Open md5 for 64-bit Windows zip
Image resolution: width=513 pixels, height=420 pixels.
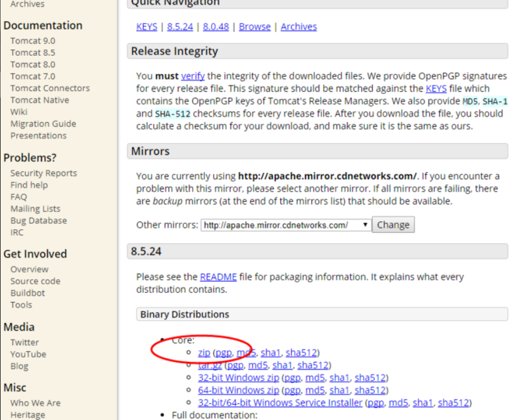coord(315,390)
